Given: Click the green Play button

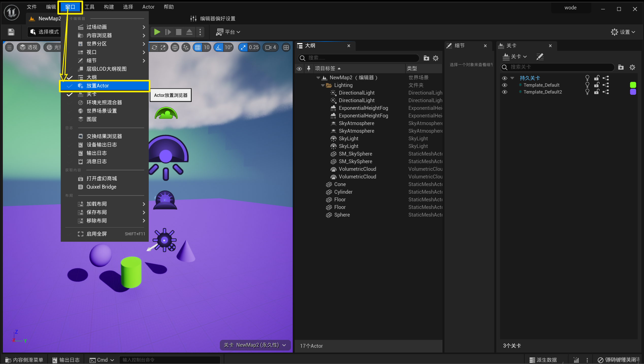Looking at the screenshot, I should 157,32.
